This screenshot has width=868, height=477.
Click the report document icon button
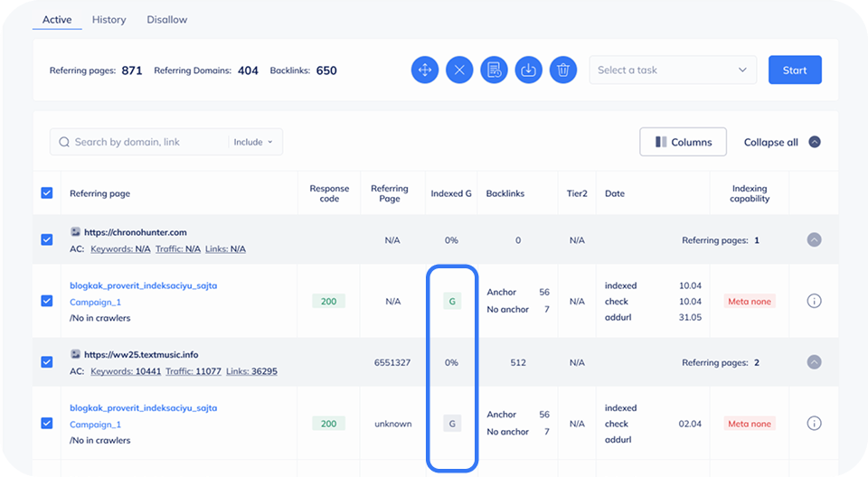click(x=494, y=70)
